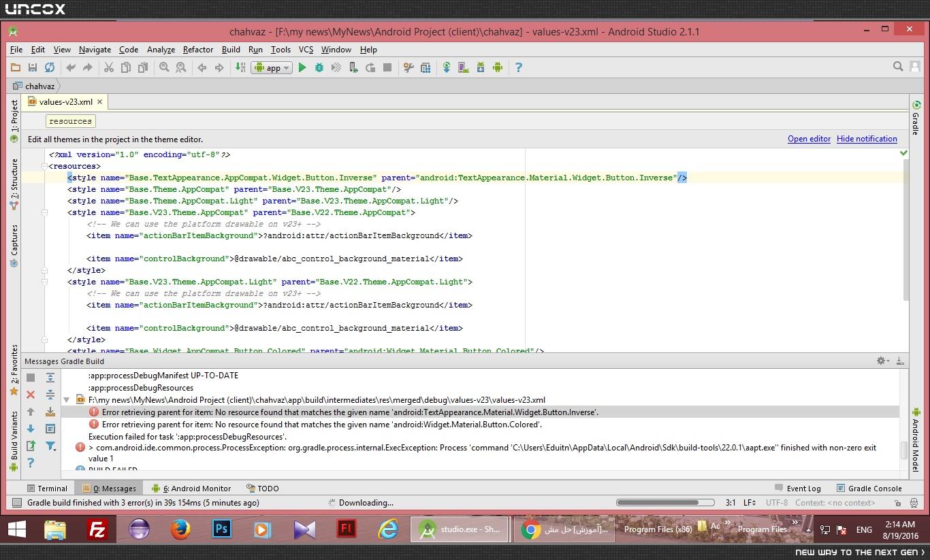The height and width of the screenshot is (560, 930).
Task: Toggle the 2: Favorites side panel
Action: click(14, 369)
